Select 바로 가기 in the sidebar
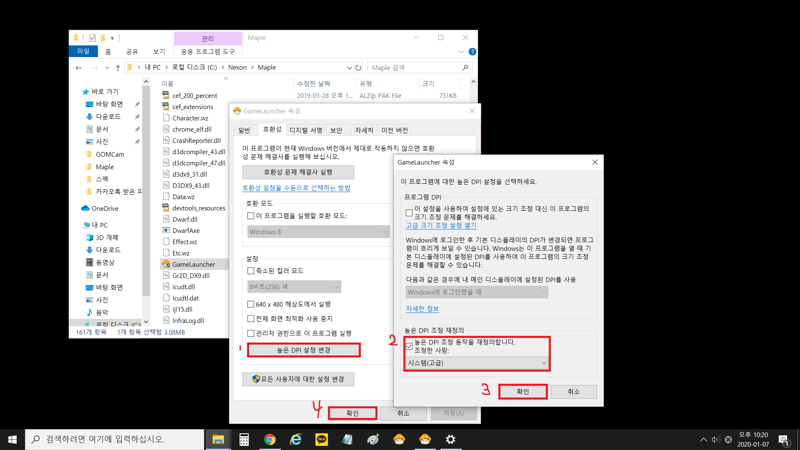The image size is (800, 450). coord(101,91)
